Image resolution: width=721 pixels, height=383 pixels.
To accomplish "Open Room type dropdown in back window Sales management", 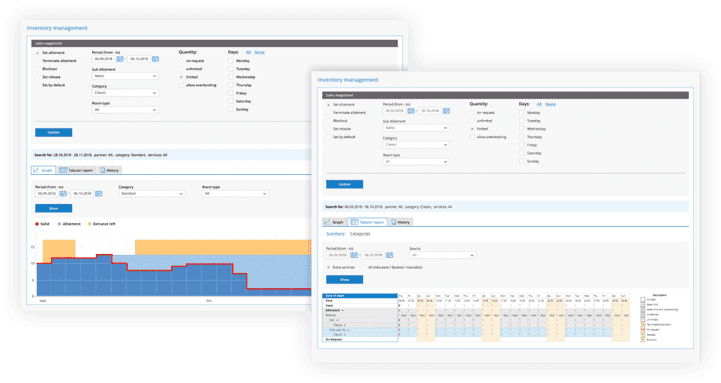I will coord(125,110).
